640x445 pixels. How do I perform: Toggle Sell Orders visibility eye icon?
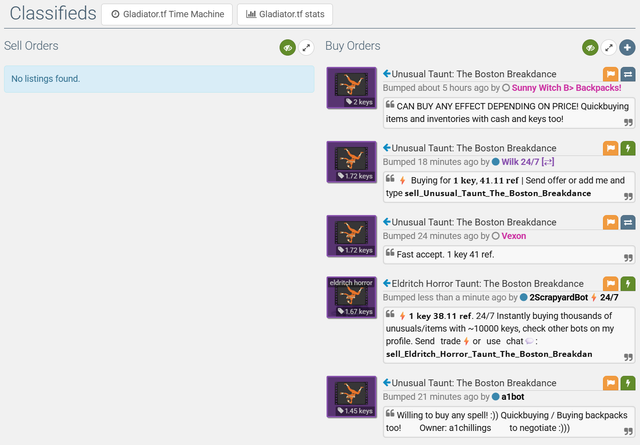[288, 48]
